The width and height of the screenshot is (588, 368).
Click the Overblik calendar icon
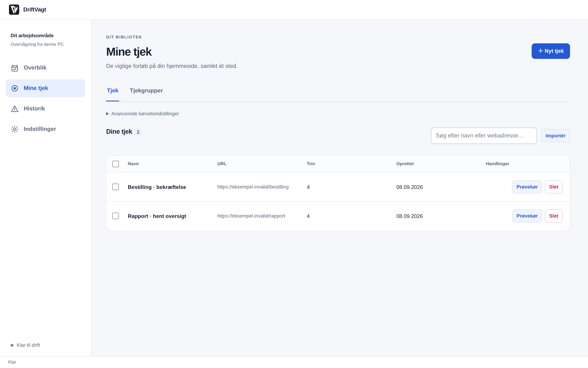pos(14,68)
